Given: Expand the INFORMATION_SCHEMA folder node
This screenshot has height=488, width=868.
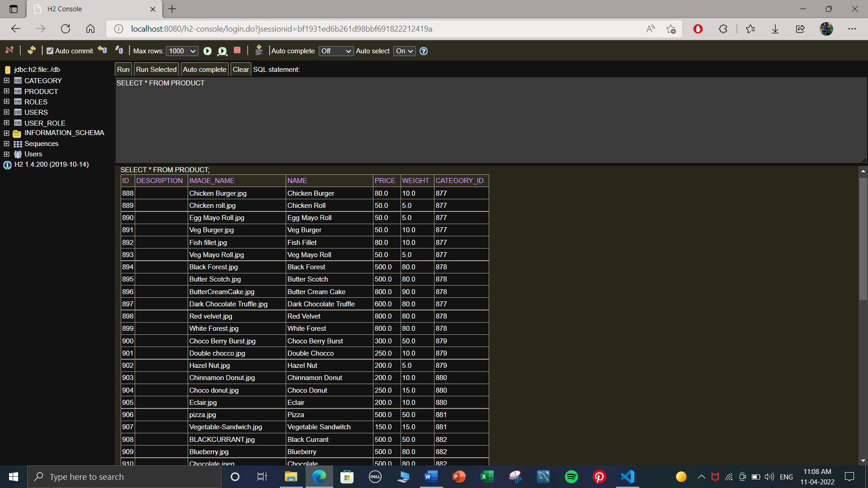Looking at the screenshot, I should (6, 133).
